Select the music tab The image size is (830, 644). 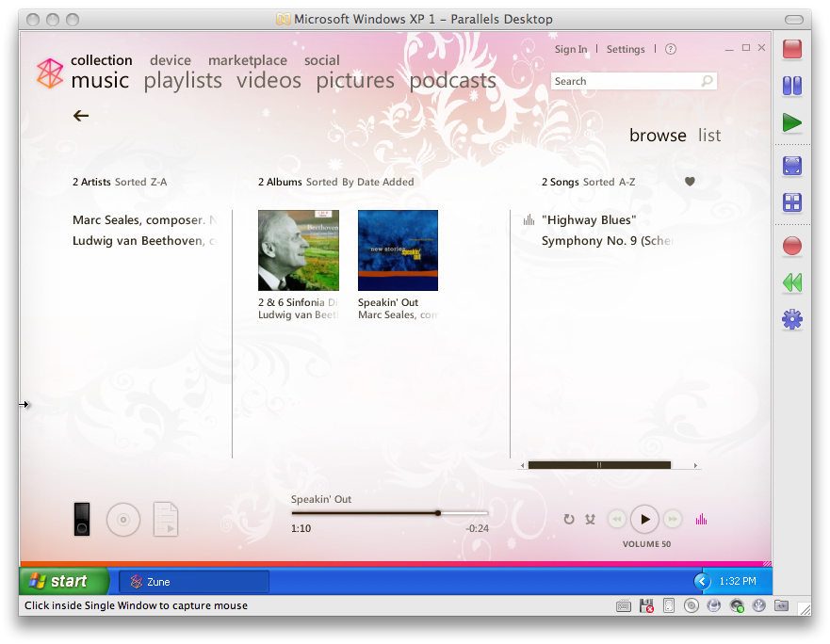coord(100,80)
